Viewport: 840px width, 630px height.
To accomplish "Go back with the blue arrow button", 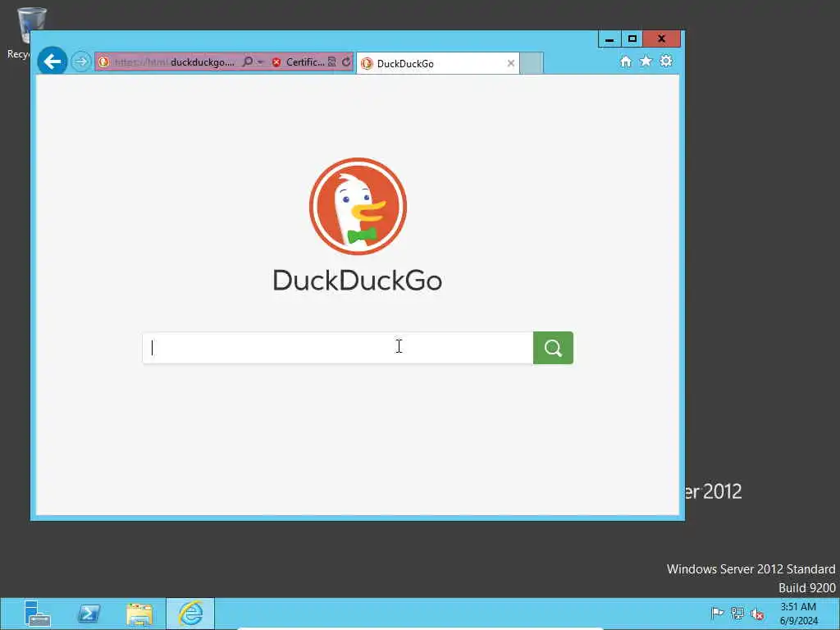I will tap(52, 62).
